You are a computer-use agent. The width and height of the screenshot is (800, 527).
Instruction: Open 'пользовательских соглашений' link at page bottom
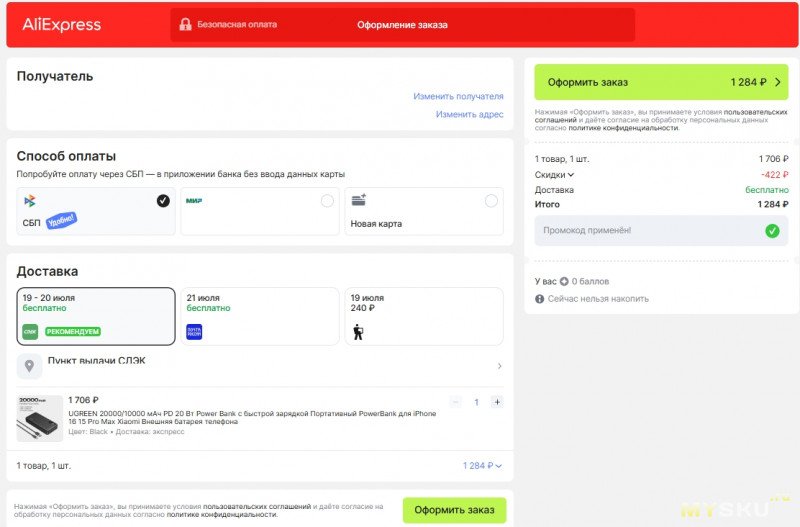coord(257,507)
